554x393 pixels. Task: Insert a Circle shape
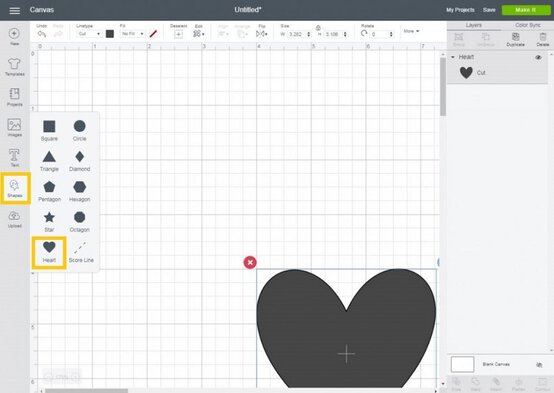pos(79,130)
